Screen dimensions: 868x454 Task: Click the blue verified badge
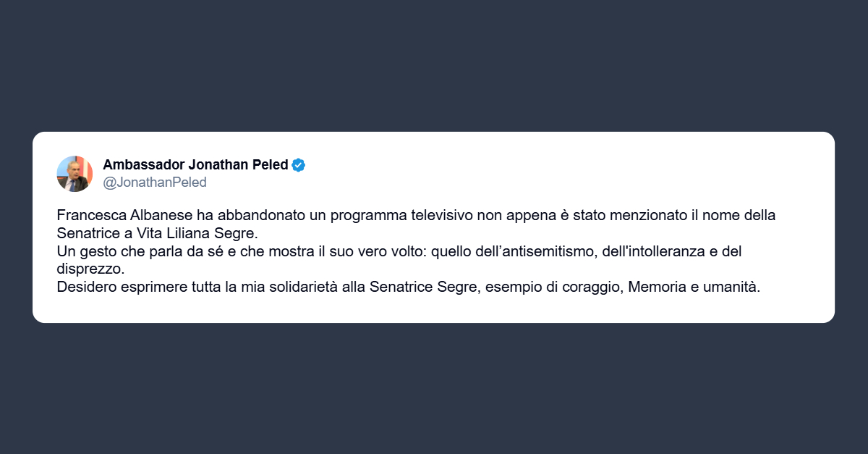coord(298,165)
